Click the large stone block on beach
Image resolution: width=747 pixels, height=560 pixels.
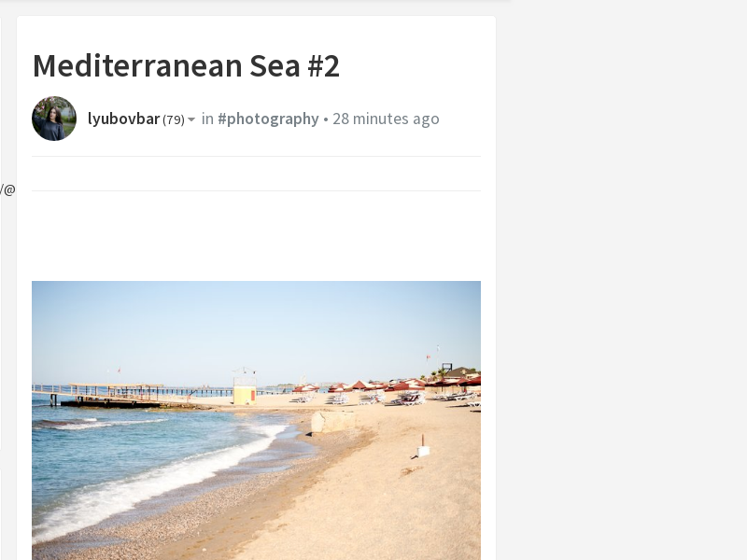[x=333, y=423]
